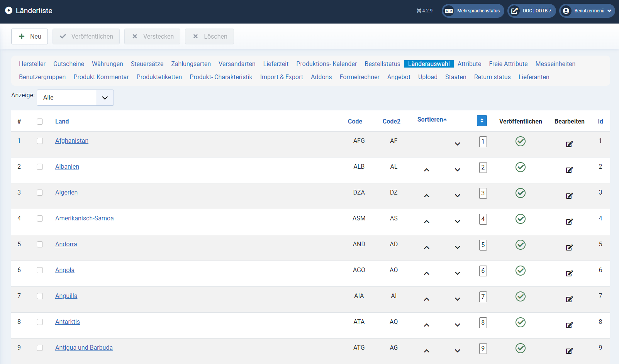Edit the Angola country entry

tap(569, 273)
